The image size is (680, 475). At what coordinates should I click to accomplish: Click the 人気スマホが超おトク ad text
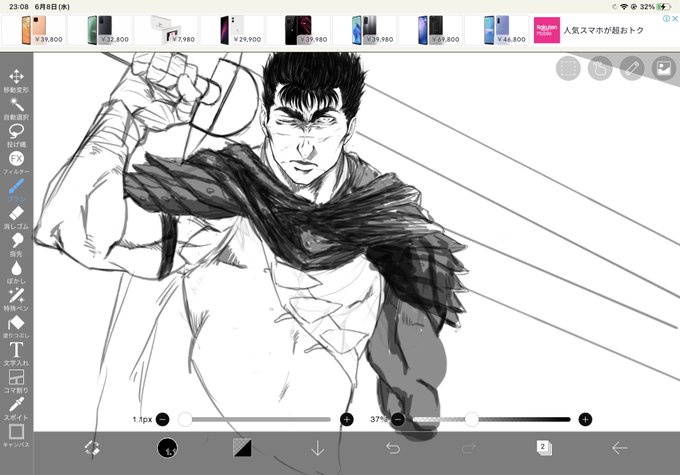click(x=603, y=30)
